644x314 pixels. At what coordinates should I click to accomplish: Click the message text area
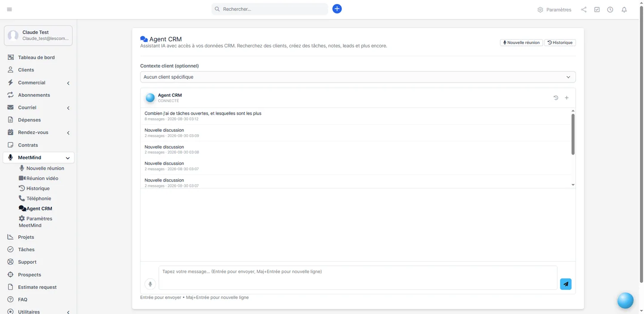358,278
